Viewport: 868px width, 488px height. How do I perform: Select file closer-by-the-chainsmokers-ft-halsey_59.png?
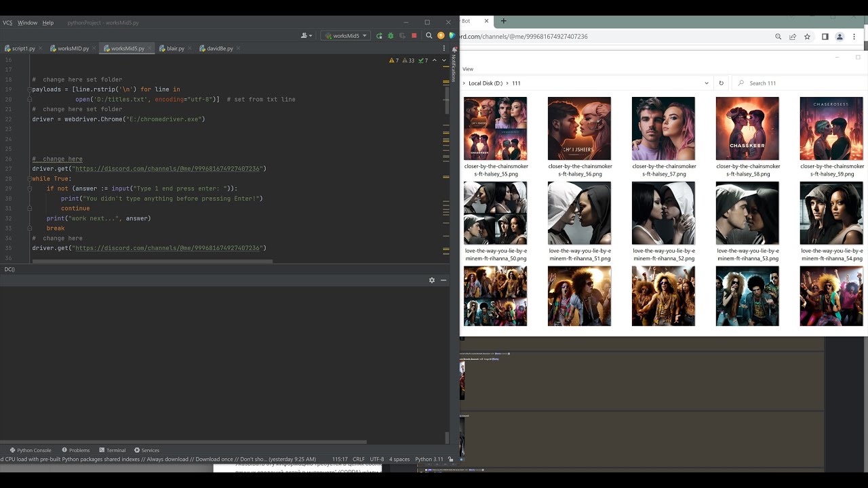coord(831,137)
